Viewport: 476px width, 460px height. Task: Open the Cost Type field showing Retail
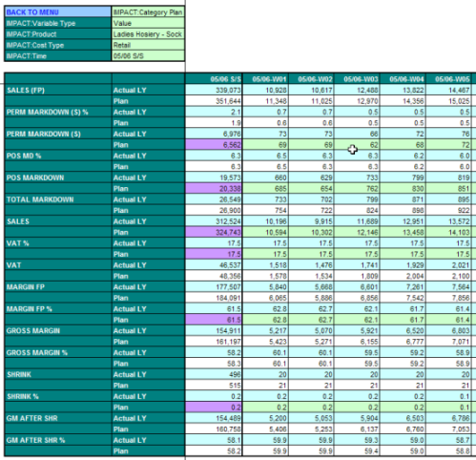pyautogui.click(x=148, y=45)
